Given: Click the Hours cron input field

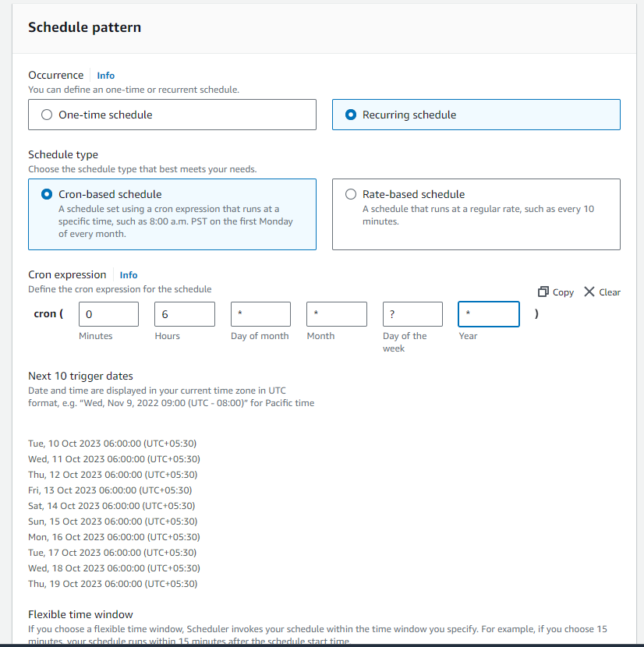Looking at the screenshot, I should click(x=184, y=314).
